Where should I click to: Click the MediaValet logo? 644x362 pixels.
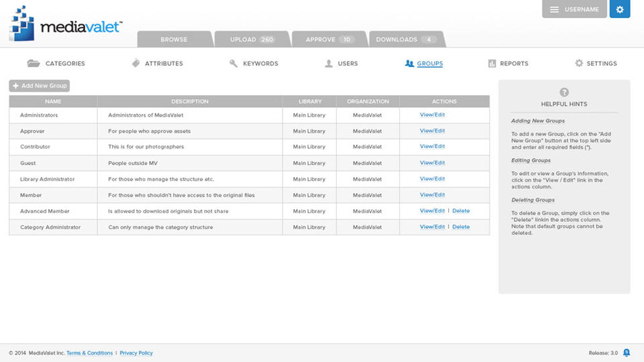coord(66,23)
